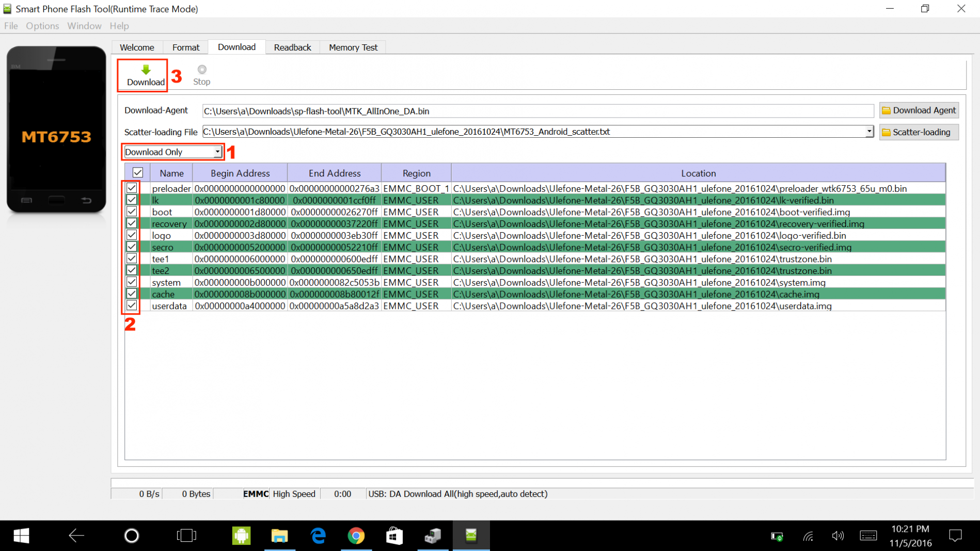980x551 pixels.
Task: Open File Explorer from taskbar
Action: (279, 536)
